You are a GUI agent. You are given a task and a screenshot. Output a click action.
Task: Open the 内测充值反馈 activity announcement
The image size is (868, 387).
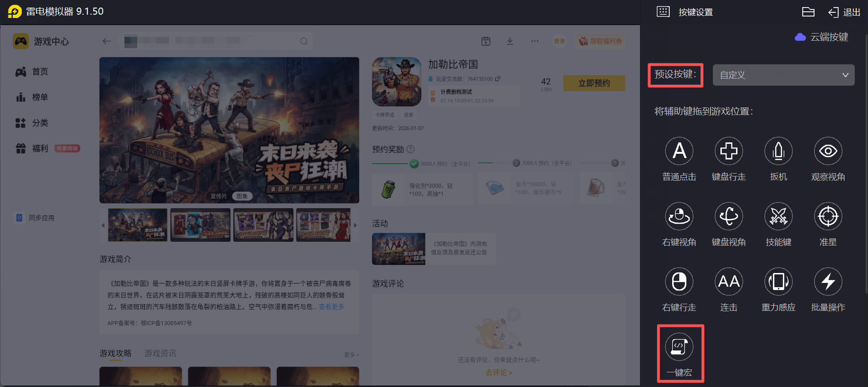[434, 248]
